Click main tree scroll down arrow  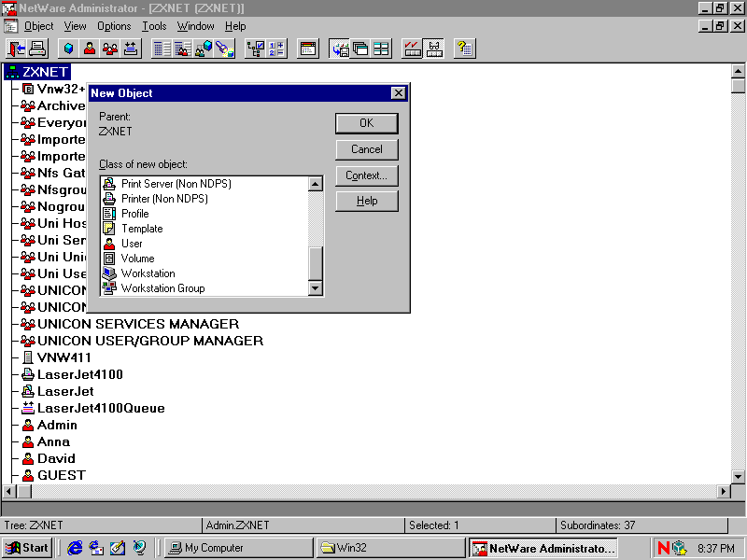pos(738,476)
